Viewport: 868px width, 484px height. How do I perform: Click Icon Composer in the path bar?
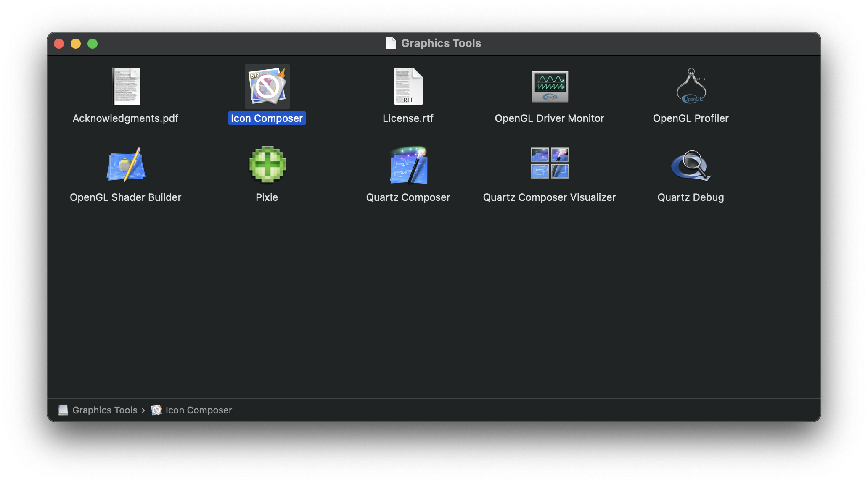pyautogui.click(x=198, y=410)
